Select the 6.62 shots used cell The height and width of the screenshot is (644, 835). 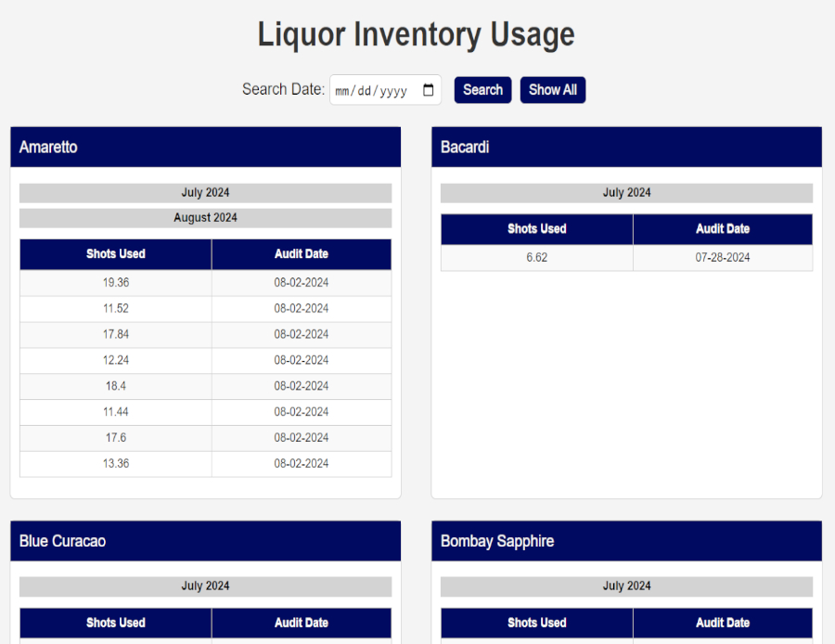point(536,258)
